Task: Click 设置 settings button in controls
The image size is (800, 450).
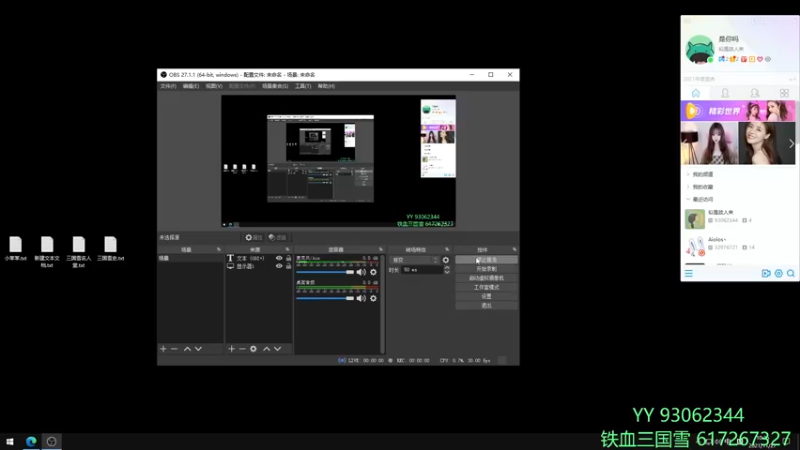Action: coord(486,296)
